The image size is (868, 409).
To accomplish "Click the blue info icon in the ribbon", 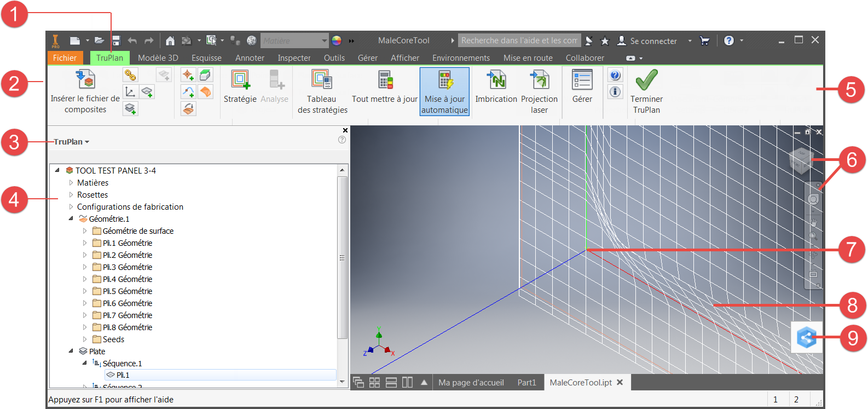I will pos(615,91).
